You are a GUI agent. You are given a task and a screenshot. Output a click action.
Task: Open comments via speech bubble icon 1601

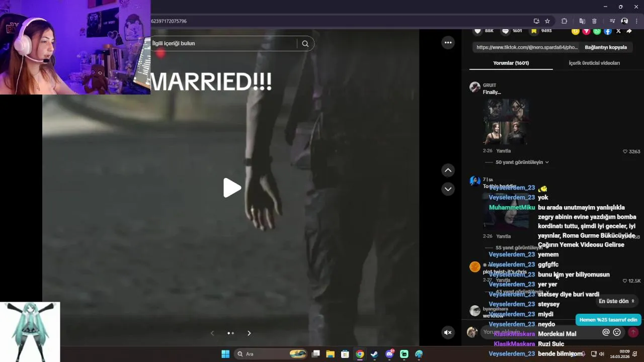506,31
